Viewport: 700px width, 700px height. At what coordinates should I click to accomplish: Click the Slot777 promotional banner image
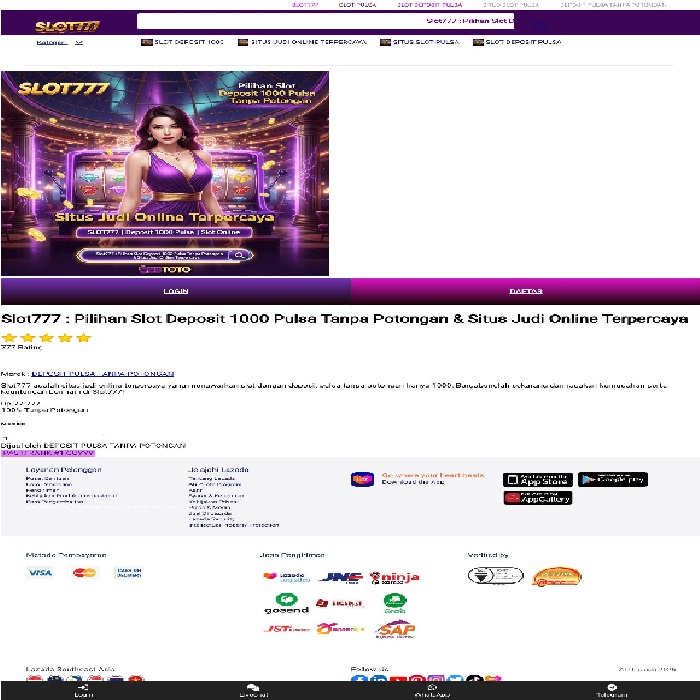click(x=165, y=173)
